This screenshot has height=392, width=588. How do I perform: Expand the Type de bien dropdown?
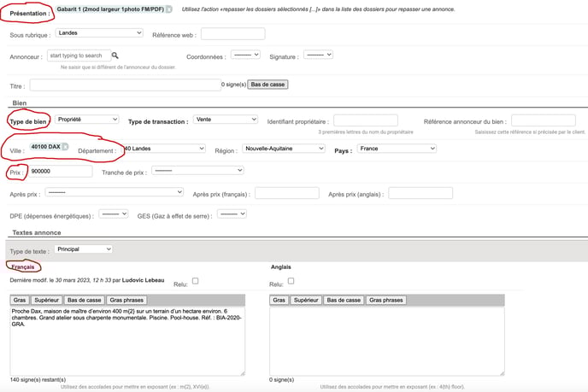(x=86, y=120)
